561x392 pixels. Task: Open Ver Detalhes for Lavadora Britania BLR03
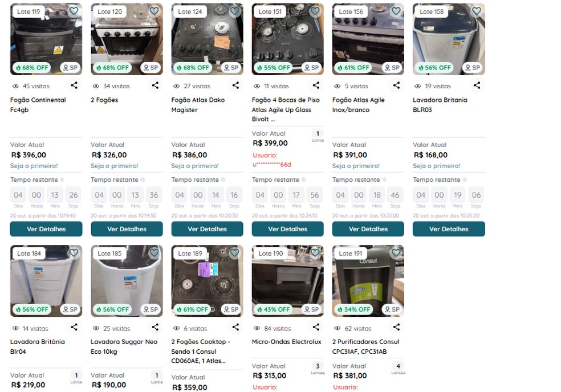[x=449, y=229]
